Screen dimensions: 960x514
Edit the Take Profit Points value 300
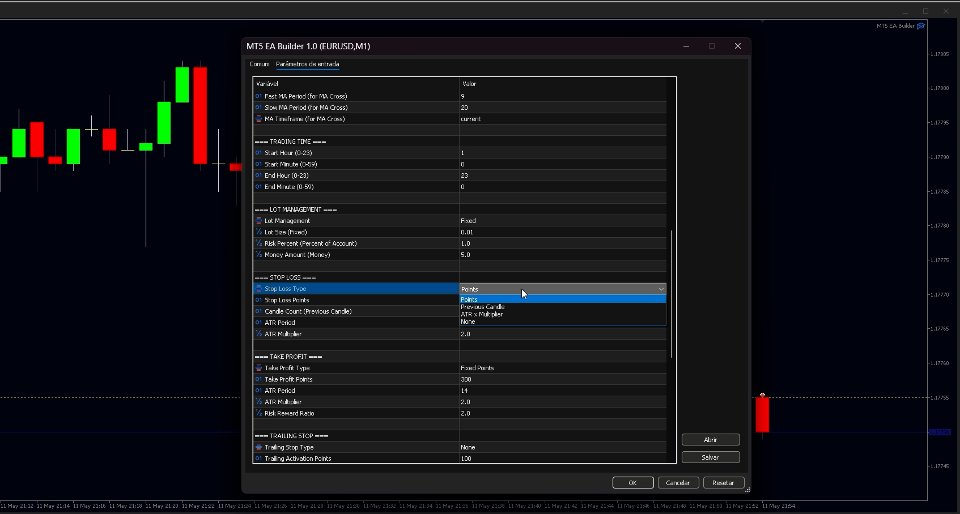coord(563,379)
